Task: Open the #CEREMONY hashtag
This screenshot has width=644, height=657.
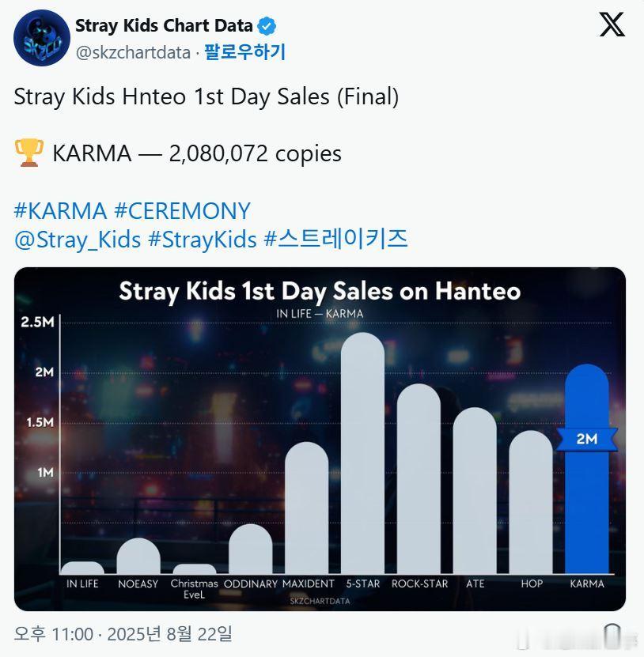Action: point(183,211)
